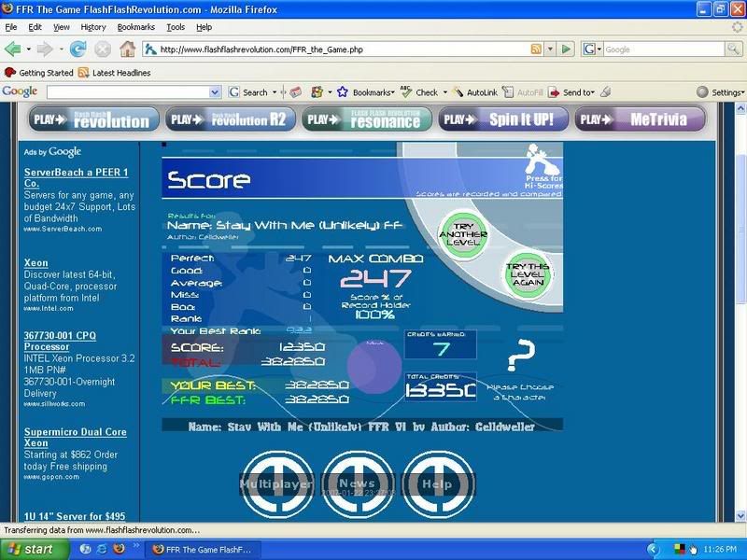Go to Firefox Home icon
The width and height of the screenshot is (747, 560).
tap(127, 49)
